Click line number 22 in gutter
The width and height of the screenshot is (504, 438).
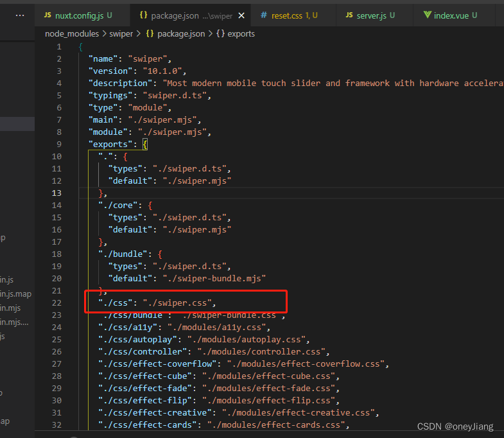(x=56, y=303)
